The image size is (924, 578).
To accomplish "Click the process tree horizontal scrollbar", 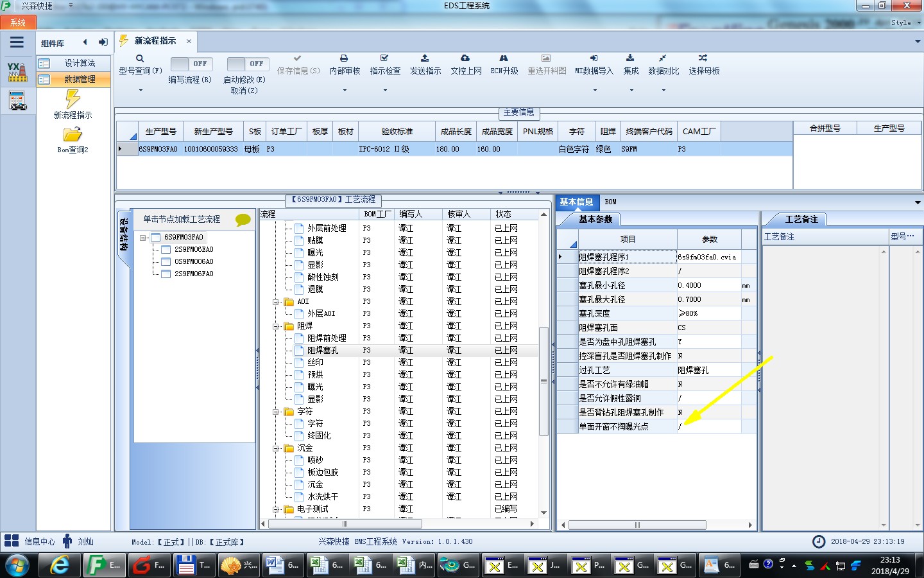I will point(345,524).
